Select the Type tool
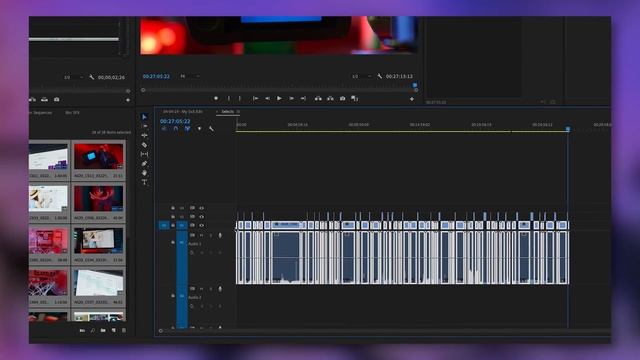The image size is (640, 360). pos(144,182)
